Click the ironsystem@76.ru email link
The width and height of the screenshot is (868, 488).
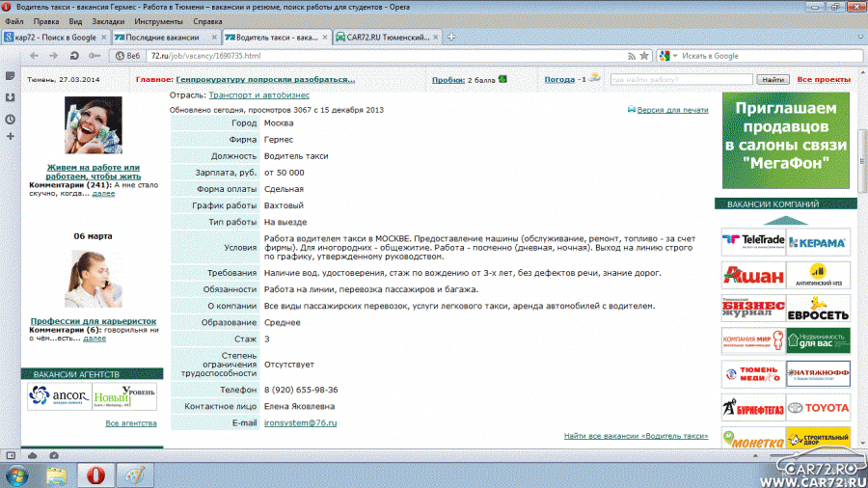tap(300, 422)
